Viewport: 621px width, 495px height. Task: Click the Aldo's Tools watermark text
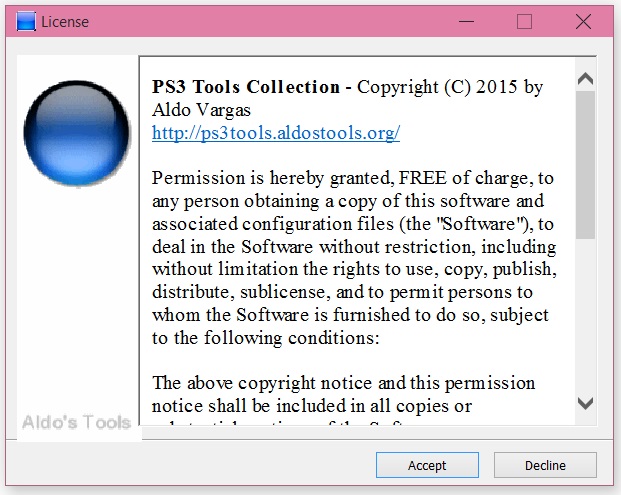[x=76, y=423]
